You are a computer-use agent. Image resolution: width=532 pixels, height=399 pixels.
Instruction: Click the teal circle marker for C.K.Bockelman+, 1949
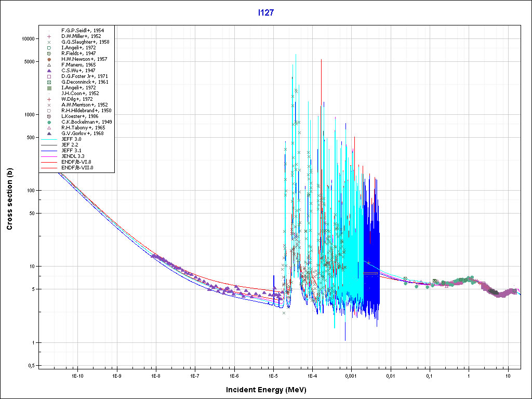48,122
